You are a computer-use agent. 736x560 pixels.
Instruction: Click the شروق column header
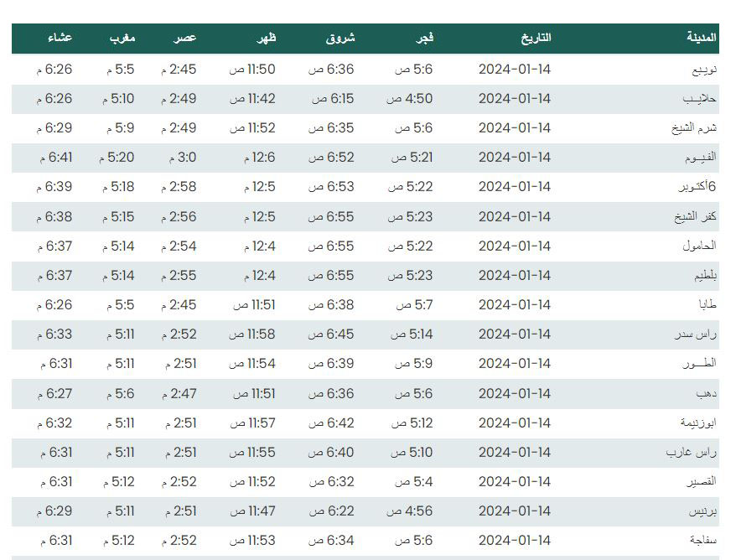(x=340, y=38)
